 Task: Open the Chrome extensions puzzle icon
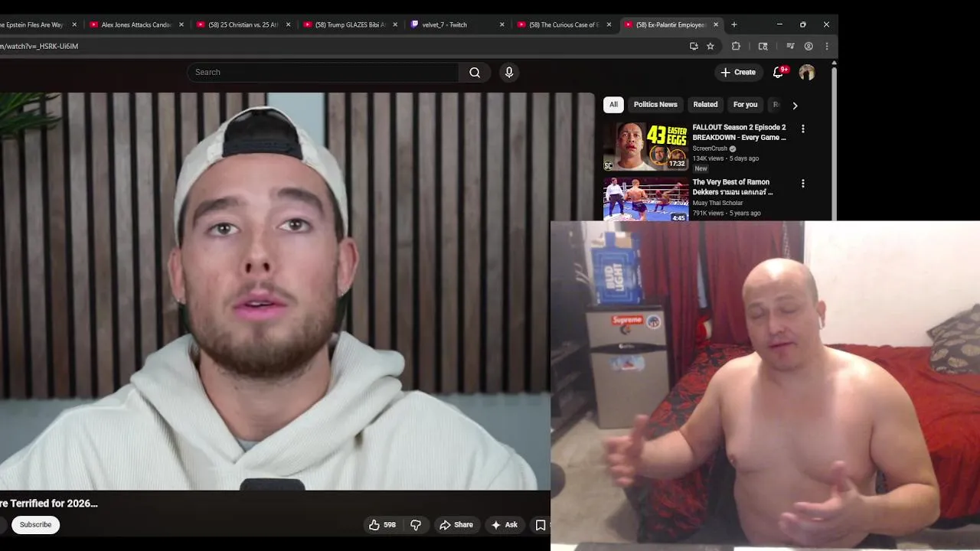[x=736, y=46]
